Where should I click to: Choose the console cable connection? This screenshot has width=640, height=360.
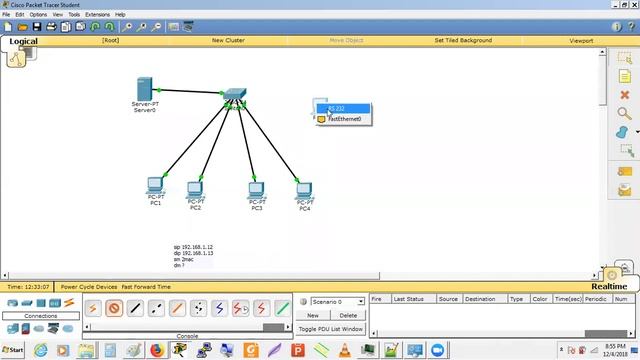pyautogui.click(x=114, y=308)
